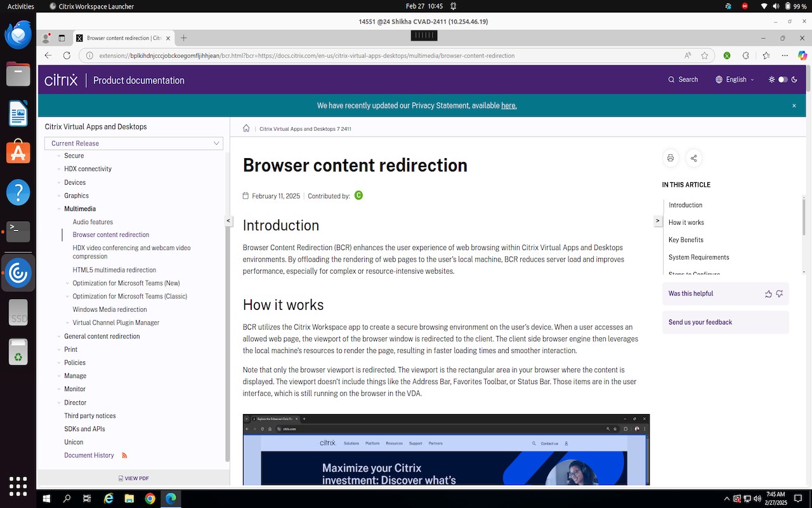This screenshot has width=812, height=508.
Task: Click the Citrix Workspace dock icon
Action: (18, 273)
